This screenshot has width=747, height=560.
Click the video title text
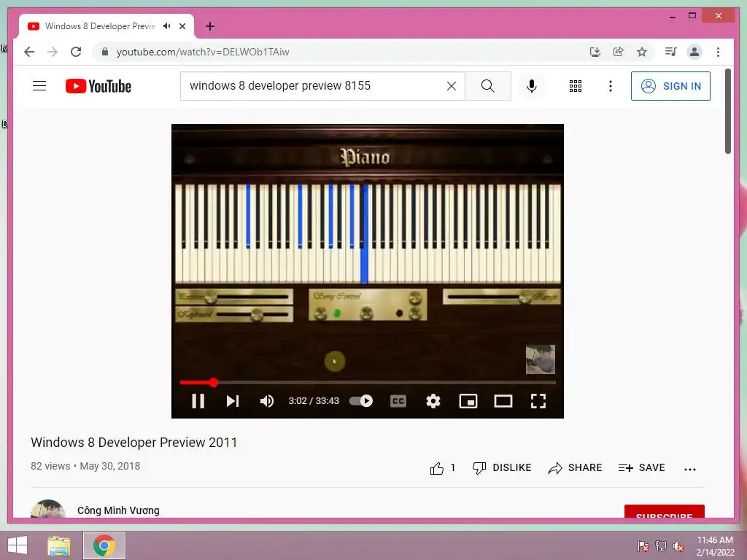pyautogui.click(x=134, y=443)
